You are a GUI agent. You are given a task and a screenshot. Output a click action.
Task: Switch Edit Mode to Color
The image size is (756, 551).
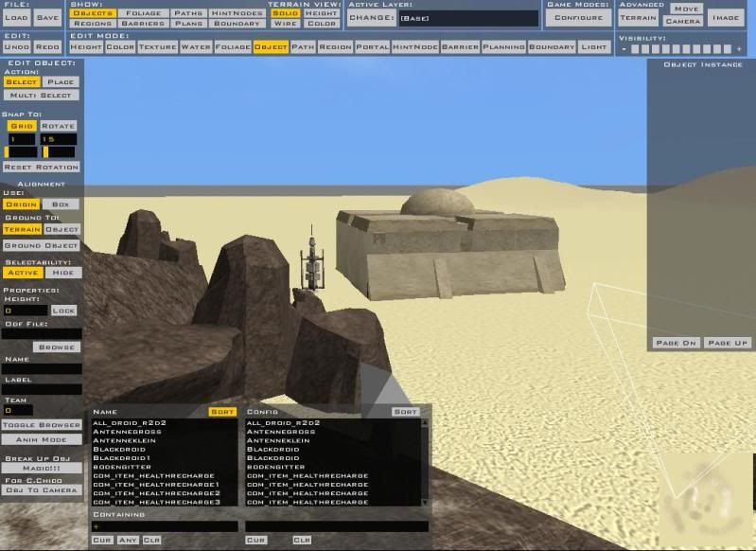120,46
